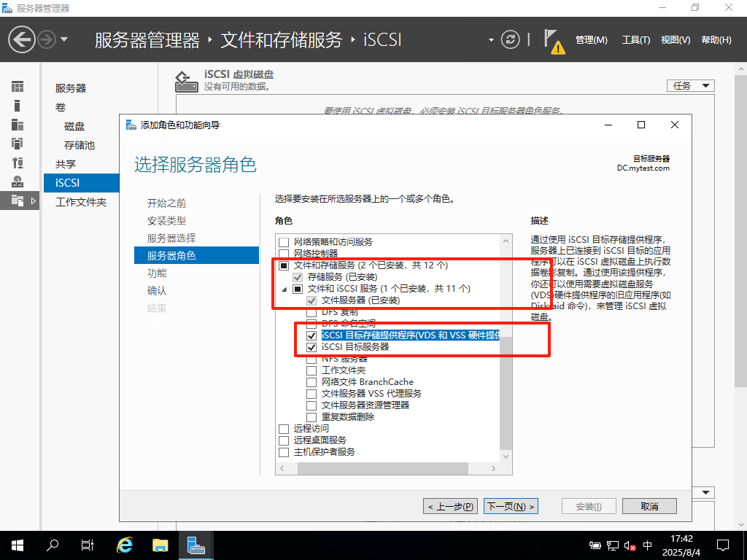This screenshot has width=747, height=560.
Task: Open breadcrumb dropdown arrow before refresh icon
Action: (x=491, y=40)
